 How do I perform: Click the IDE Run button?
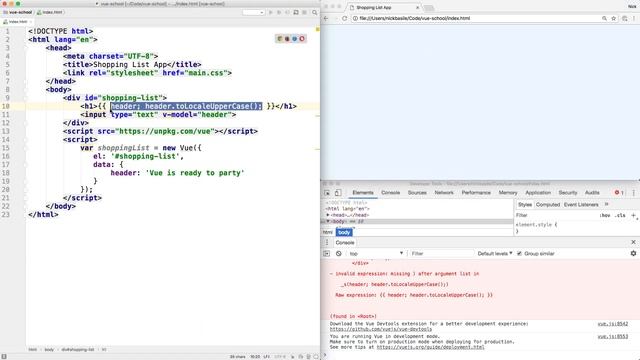(x=270, y=12)
